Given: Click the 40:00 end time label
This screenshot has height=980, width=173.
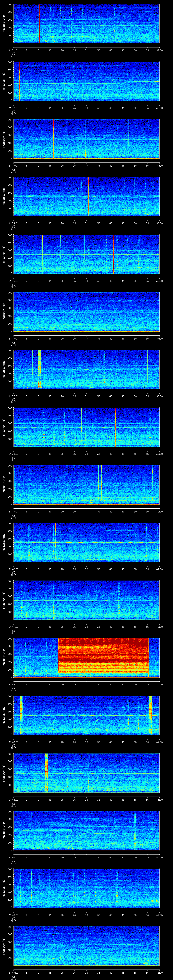Looking at the screenshot, I should [x=159, y=511].
